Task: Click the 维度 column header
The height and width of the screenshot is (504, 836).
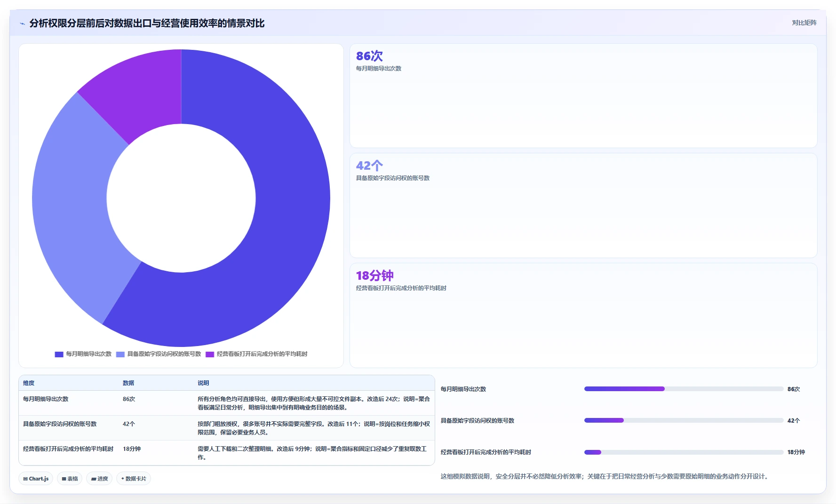Action: coord(29,383)
